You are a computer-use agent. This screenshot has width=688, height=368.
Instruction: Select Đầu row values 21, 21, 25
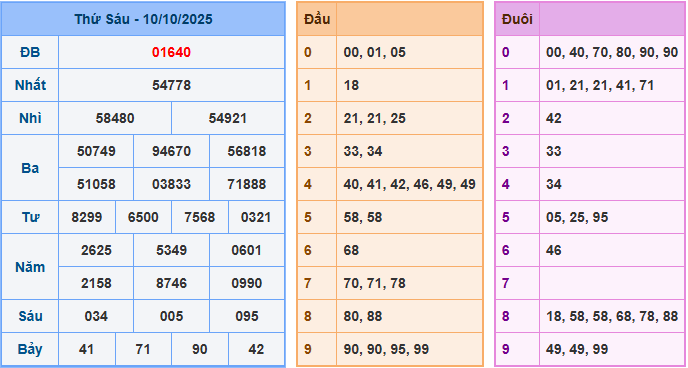375,118
